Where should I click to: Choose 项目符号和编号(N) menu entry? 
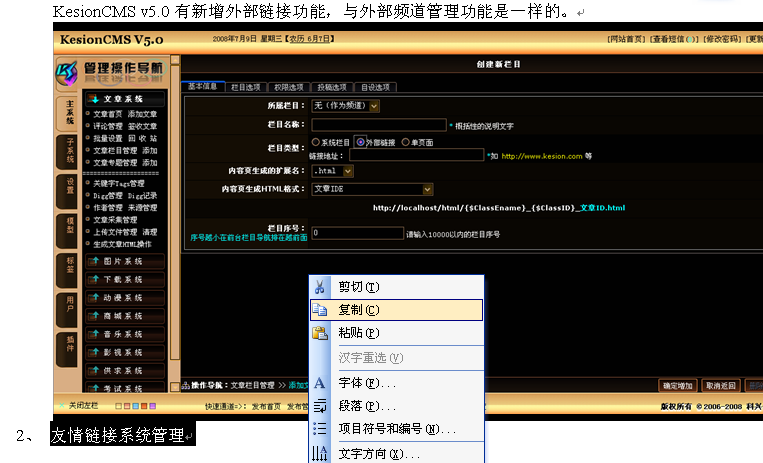tap(397, 428)
